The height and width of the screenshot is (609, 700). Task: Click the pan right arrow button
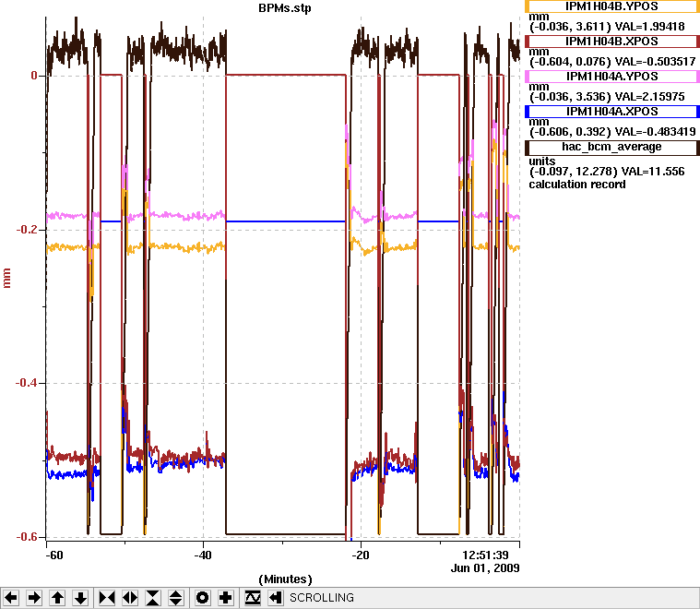click(x=34, y=597)
